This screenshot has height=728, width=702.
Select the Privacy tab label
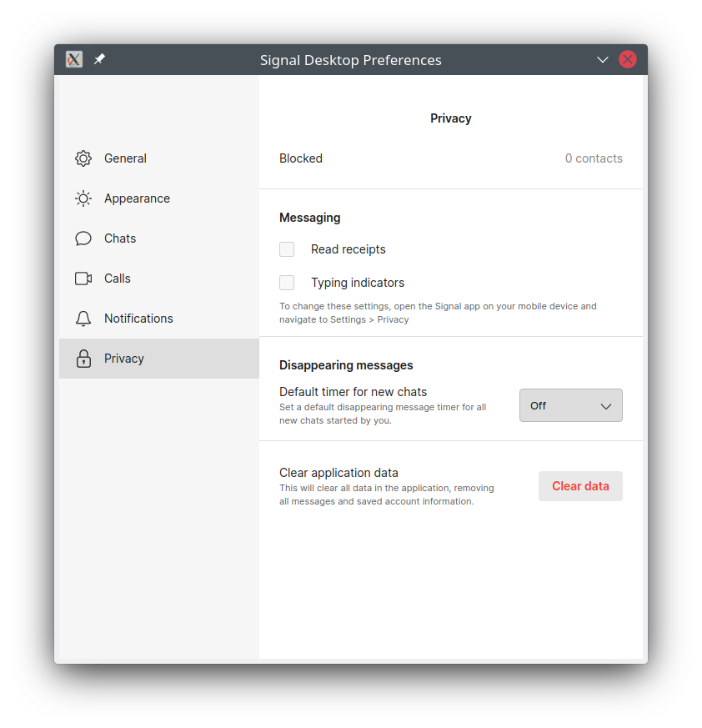coord(124,359)
